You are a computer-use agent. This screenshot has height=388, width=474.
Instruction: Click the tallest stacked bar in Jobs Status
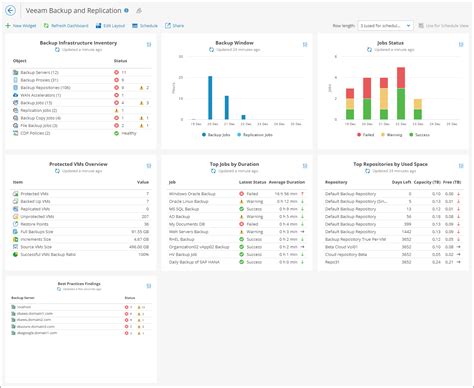[x=401, y=93]
